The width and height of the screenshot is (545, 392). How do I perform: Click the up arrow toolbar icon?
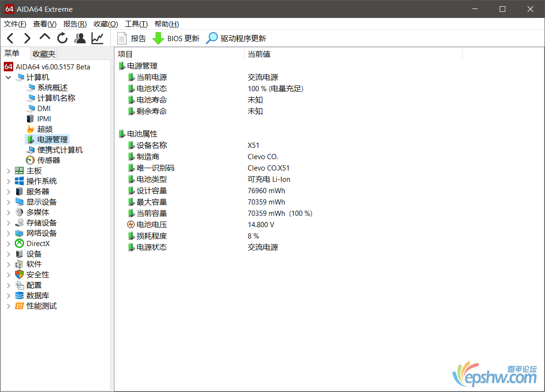click(x=45, y=37)
